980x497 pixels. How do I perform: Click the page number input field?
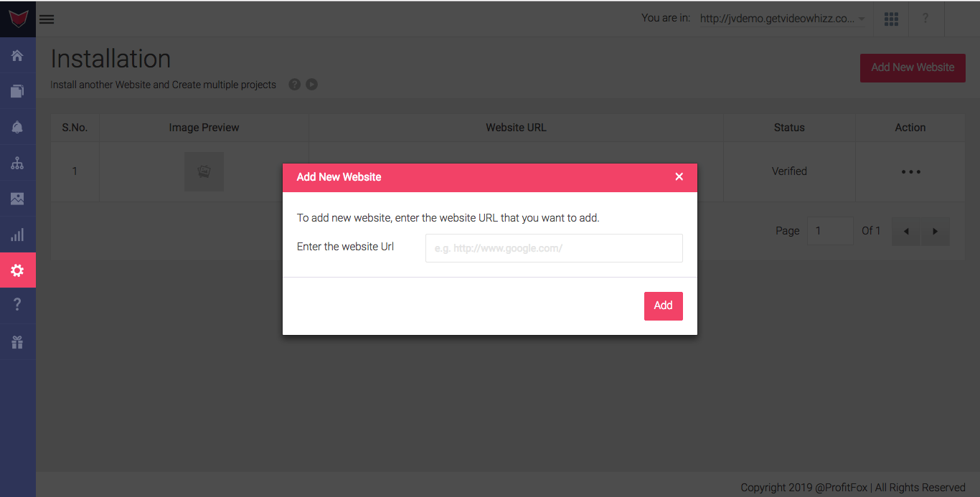(831, 231)
